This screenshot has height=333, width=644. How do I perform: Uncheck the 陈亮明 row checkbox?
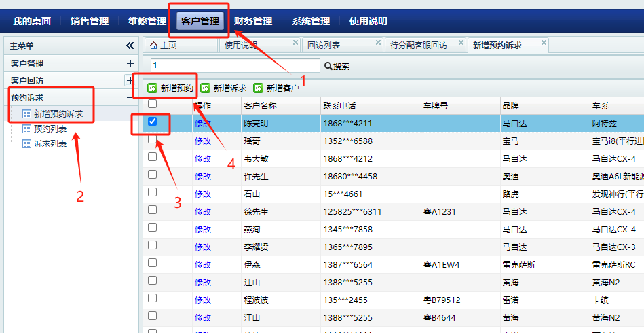tap(153, 122)
